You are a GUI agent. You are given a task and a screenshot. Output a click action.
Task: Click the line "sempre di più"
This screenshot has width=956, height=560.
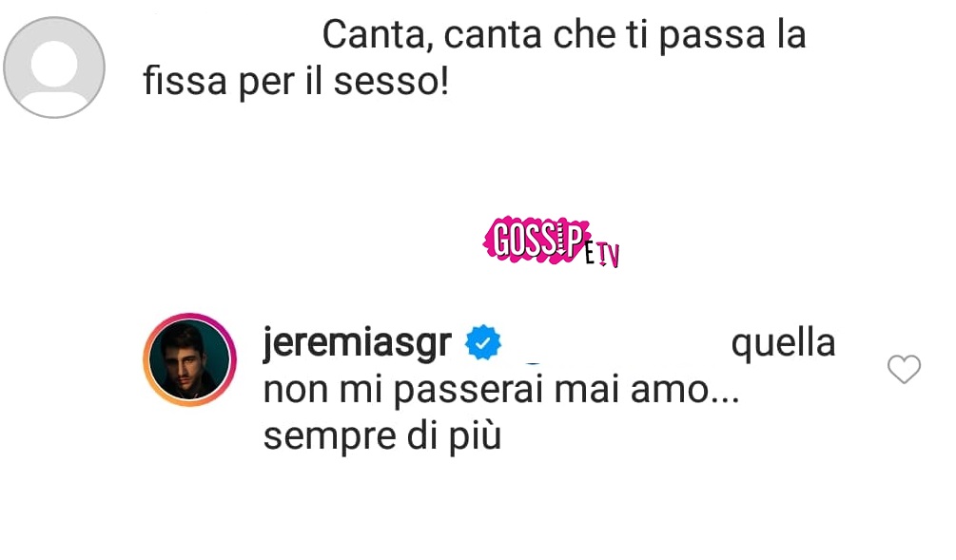(382, 436)
